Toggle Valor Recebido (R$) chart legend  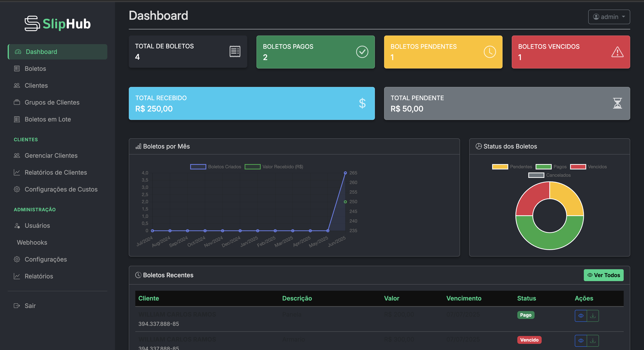tap(274, 167)
